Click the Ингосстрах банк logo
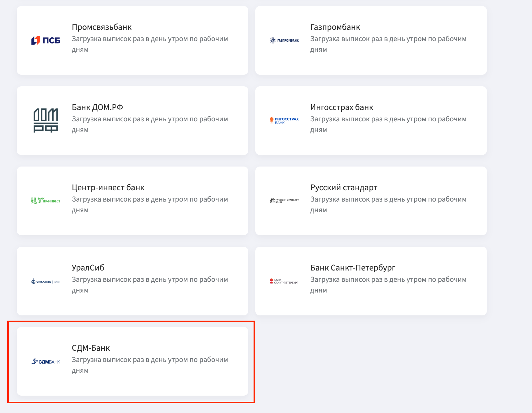 coord(284,120)
